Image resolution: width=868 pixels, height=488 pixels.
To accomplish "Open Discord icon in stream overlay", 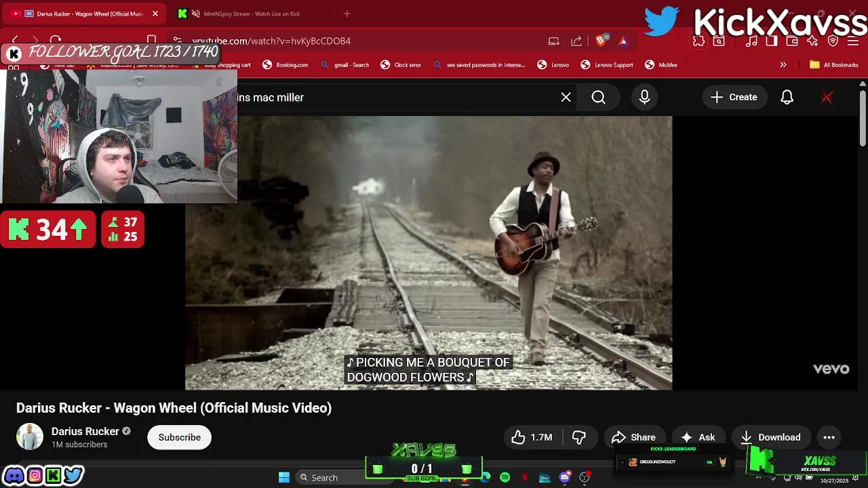I will [14, 476].
